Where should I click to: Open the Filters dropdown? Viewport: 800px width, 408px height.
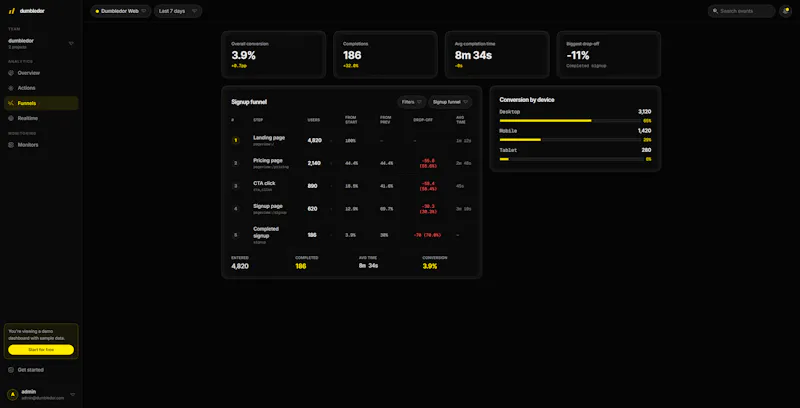coord(412,102)
